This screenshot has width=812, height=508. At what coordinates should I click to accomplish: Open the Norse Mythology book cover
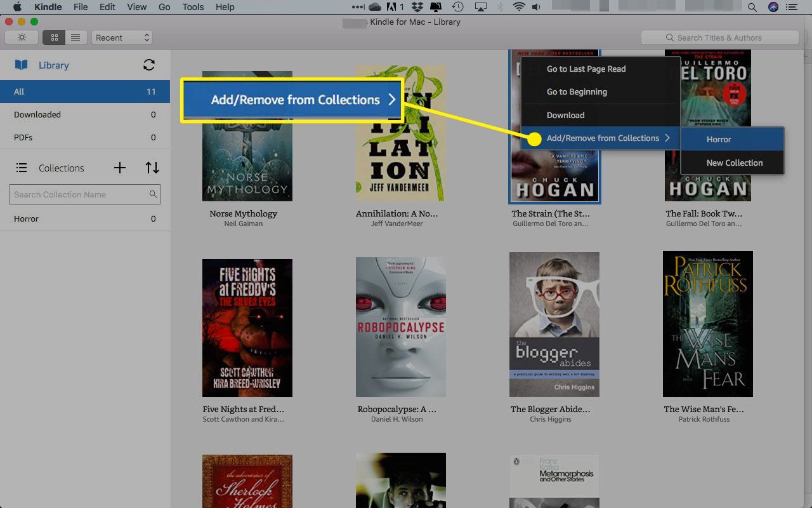[x=247, y=136]
